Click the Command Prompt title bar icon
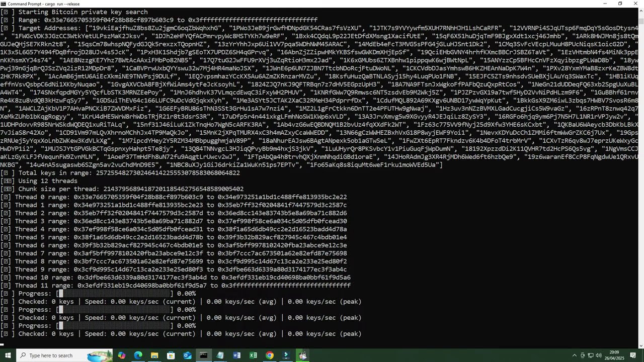This screenshot has width=644, height=362. (x=4, y=4)
